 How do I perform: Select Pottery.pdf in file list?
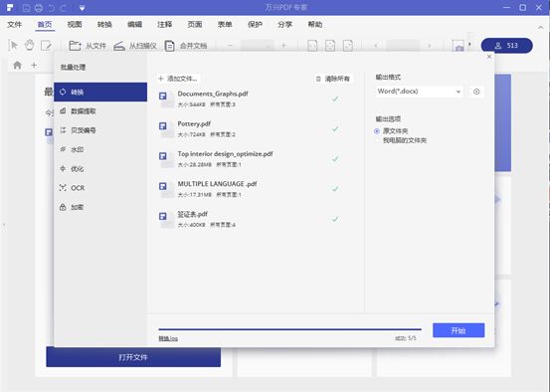256,128
